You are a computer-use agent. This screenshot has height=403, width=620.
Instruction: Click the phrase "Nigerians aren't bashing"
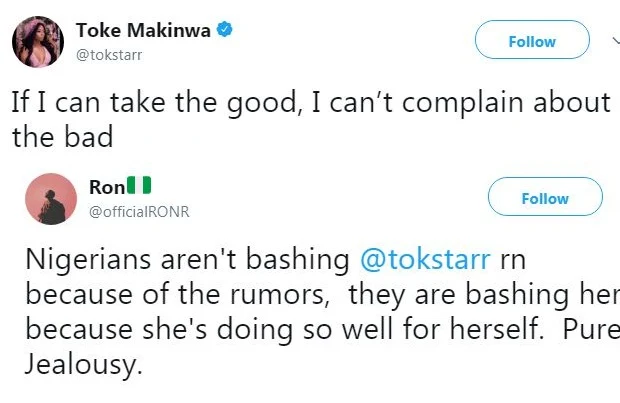click(187, 262)
